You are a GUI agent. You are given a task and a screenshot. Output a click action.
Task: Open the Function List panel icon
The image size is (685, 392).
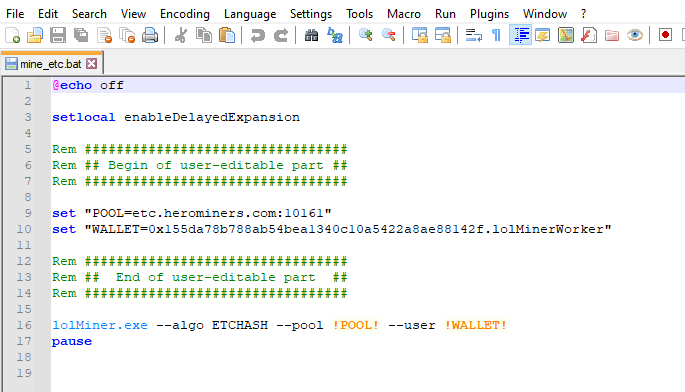(589, 35)
